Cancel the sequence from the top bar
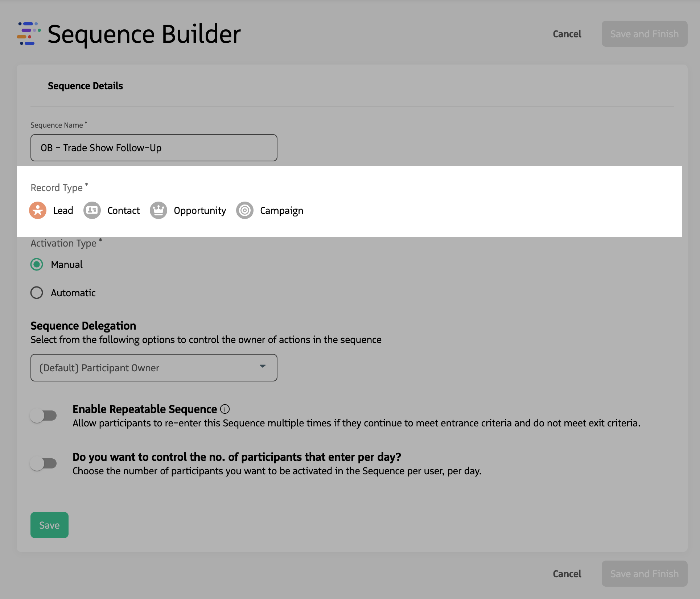The height and width of the screenshot is (599, 700). click(567, 34)
